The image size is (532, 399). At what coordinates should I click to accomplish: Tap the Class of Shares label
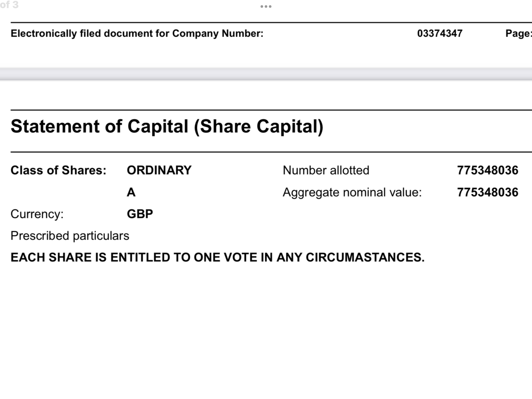click(58, 170)
